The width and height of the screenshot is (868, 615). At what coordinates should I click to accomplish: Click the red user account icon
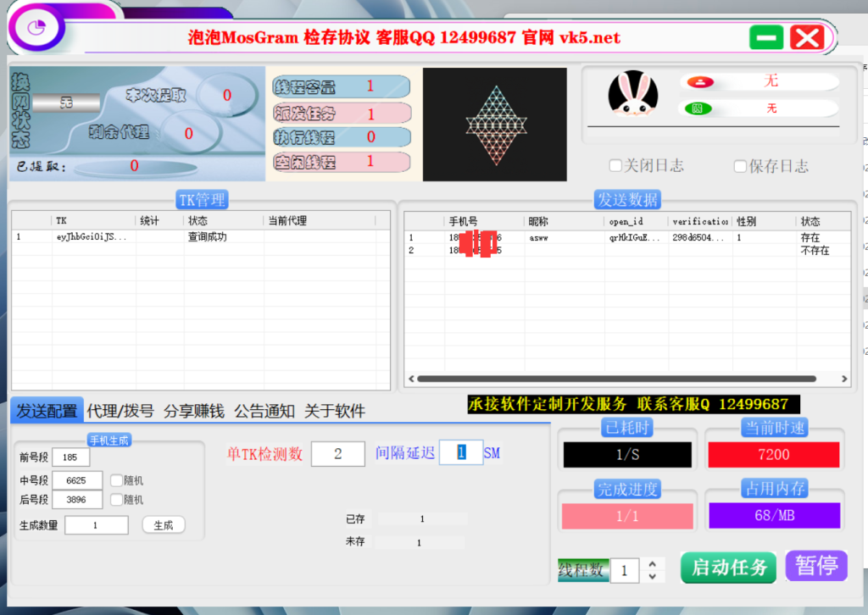tap(700, 82)
